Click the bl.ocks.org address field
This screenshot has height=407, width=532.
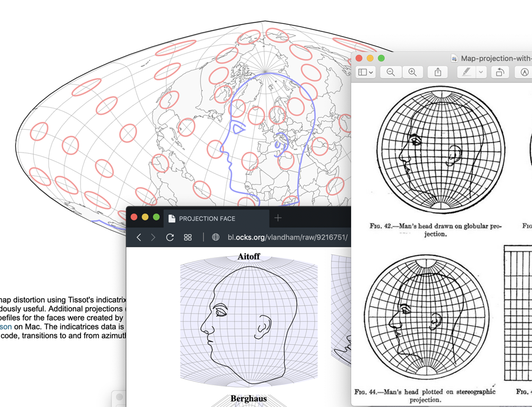(287, 237)
